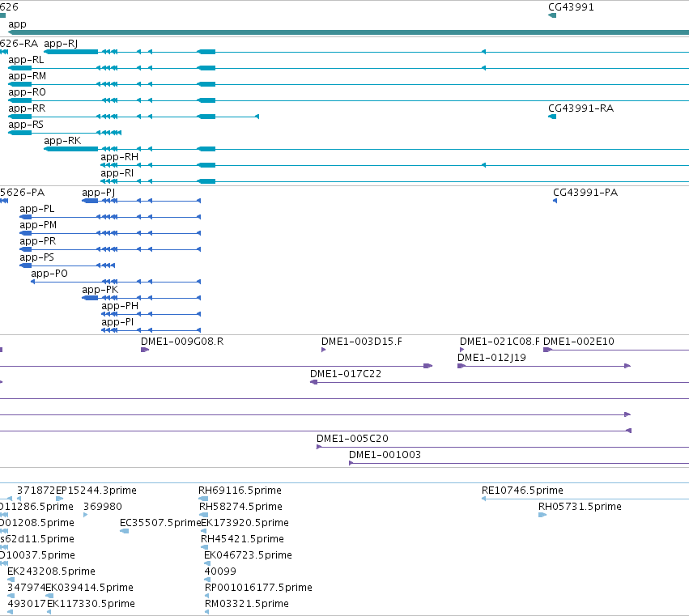Select the DME1-017C22 clone label
The width and height of the screenshot is (689, 616).
click(346, 374)
